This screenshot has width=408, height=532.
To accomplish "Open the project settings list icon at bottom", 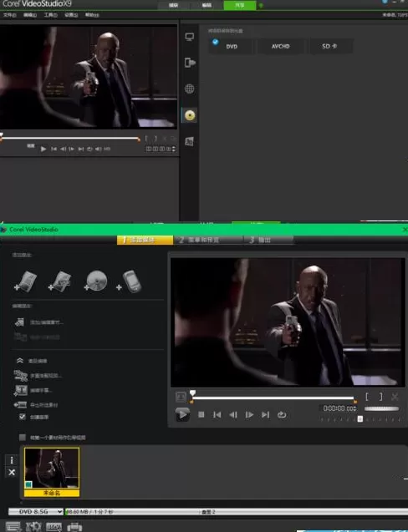I will (13, 526).
